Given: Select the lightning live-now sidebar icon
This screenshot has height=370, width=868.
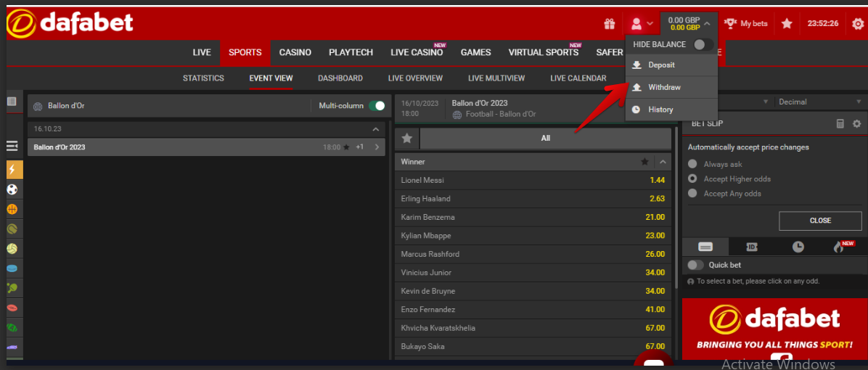Looking at the screenshot, I should (x=15, y=170).
